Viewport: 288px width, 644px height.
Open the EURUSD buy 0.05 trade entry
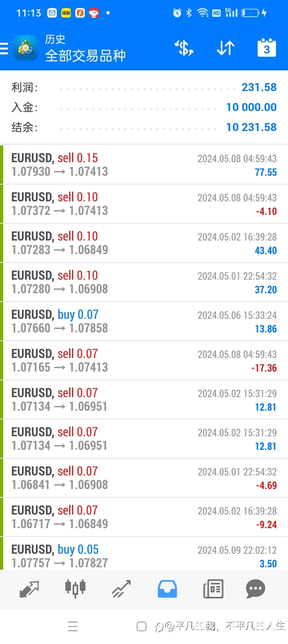(x=144, y=554)
